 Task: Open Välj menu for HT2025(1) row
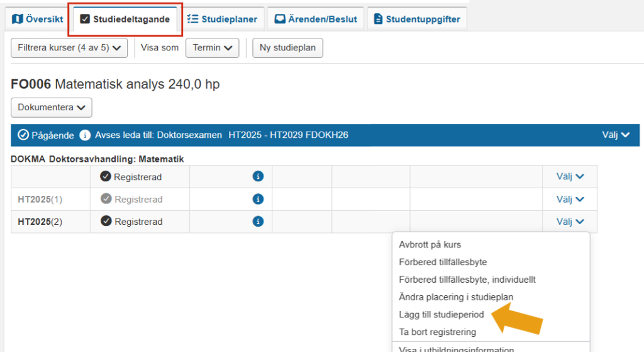pos(570,200)
